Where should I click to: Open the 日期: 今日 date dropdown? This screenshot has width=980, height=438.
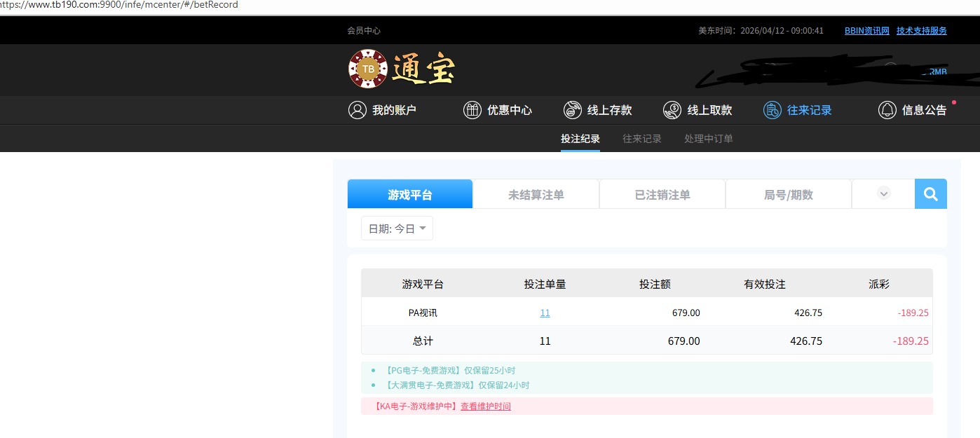pos(397,228)
